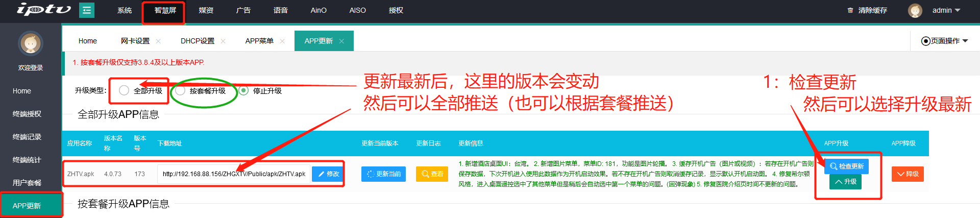Click the clear cache trash icon
Viewport: 980px width, 218px height.
(850, 10)
